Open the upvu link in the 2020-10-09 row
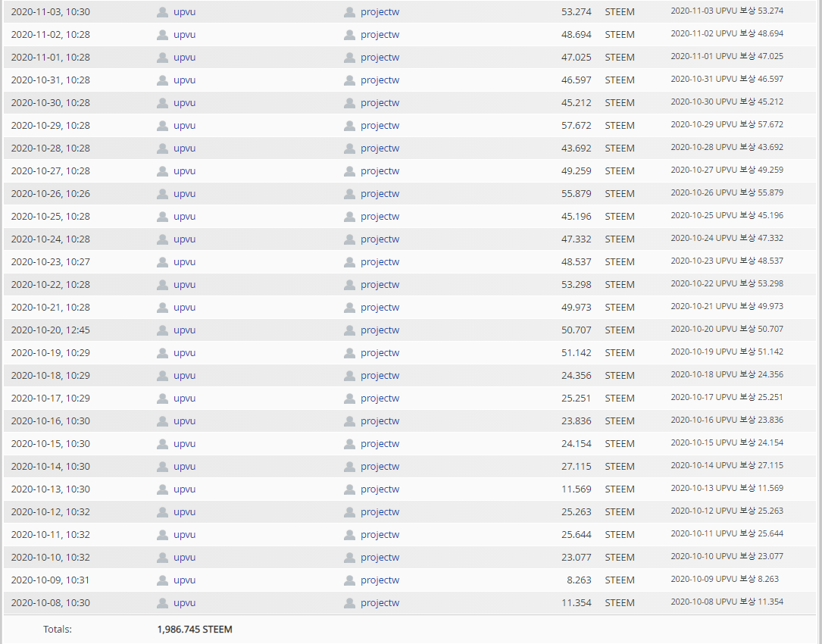The image size is (822, 644). coord(185,580)
